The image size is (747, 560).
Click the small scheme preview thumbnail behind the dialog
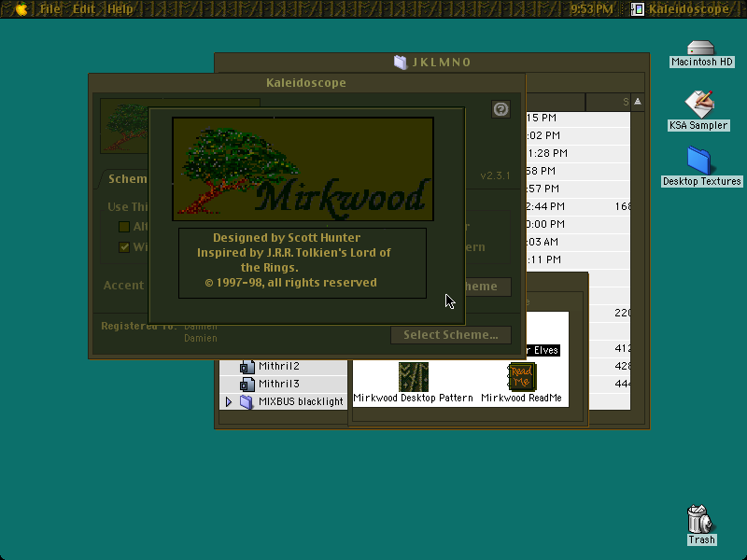coord(124,126)
